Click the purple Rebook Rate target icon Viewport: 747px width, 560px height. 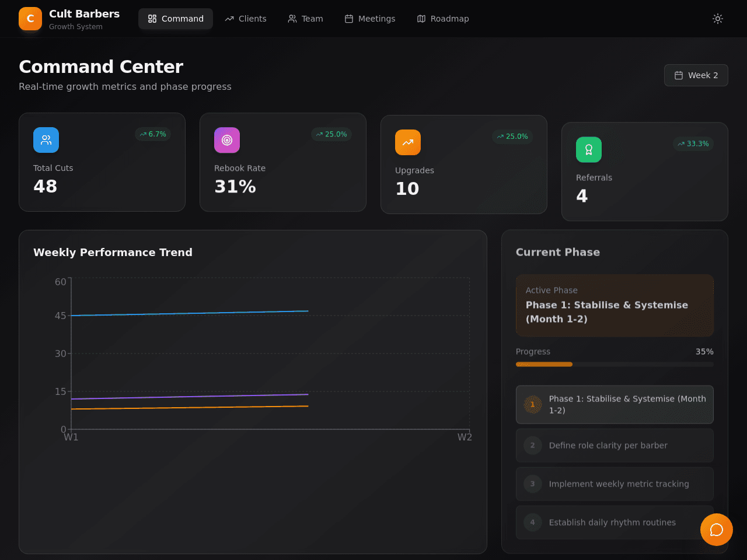(227, 140)
